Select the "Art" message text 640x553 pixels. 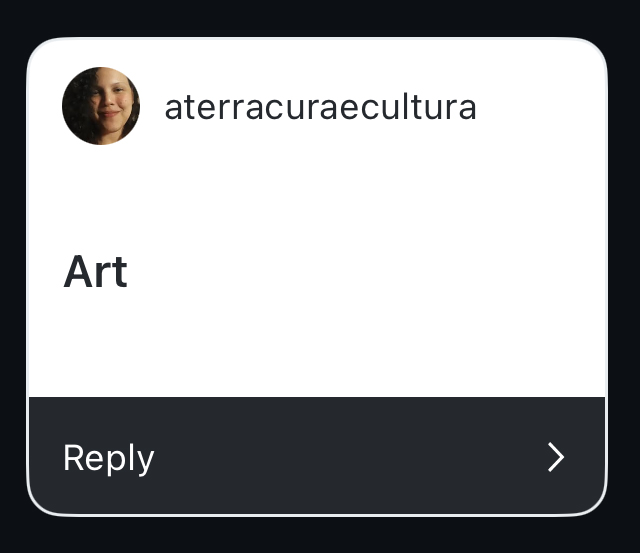pos(96,272)
